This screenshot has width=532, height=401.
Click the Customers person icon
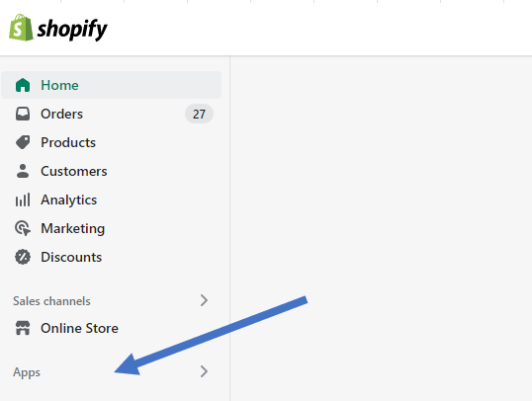pos(23,171)
